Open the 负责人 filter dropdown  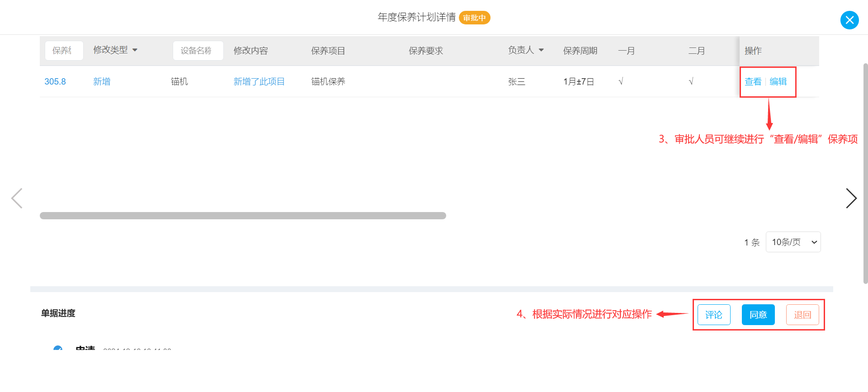tap(526, 50)
